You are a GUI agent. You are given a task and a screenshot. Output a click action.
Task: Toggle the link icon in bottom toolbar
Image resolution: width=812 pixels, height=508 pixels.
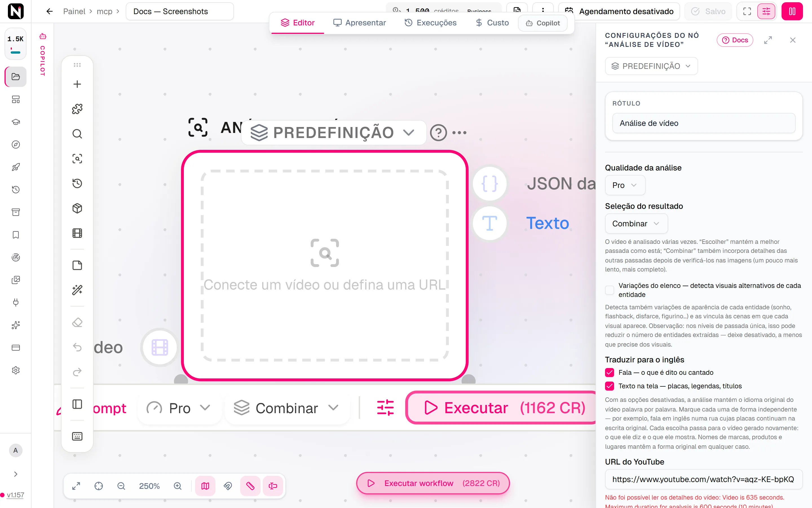pos(228,486)
